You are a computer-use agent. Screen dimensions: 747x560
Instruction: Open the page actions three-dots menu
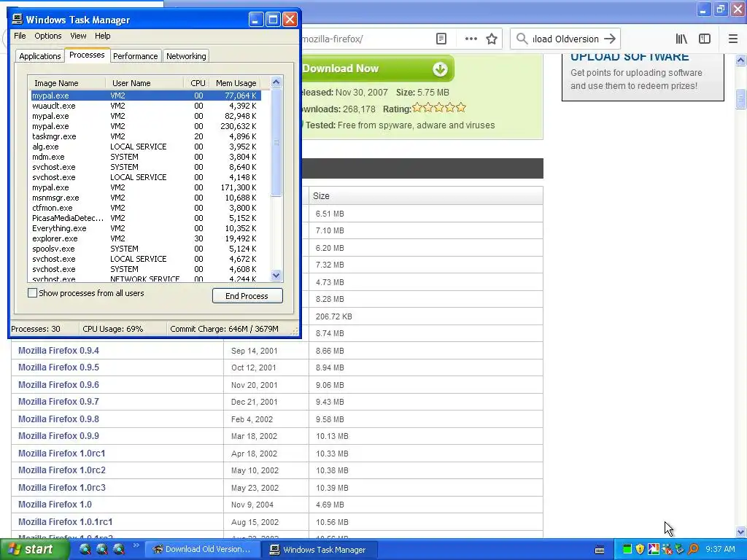[471, 39]
